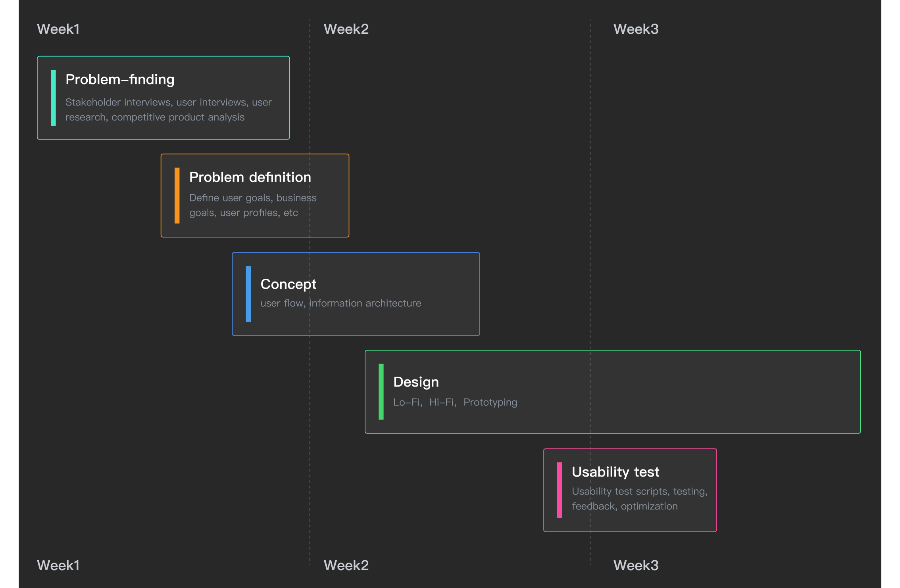Screen dimensions: 900x588
Task: Click the top Week1 label
Action: (58, 29)
